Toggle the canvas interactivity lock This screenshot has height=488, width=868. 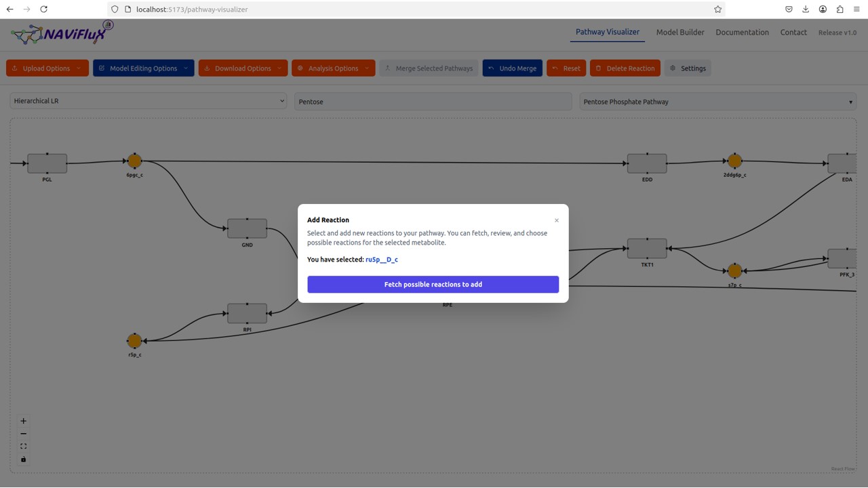23,460
